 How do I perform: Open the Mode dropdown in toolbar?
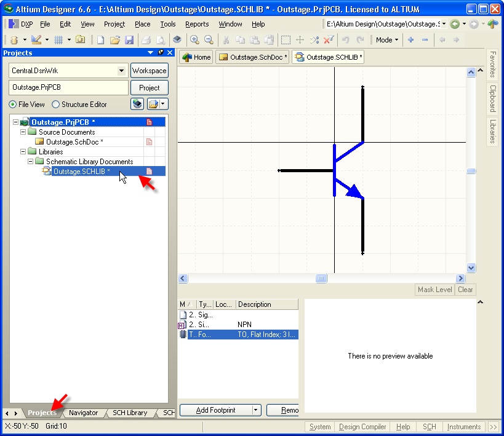pyautogui.click(x=387, y=40)
